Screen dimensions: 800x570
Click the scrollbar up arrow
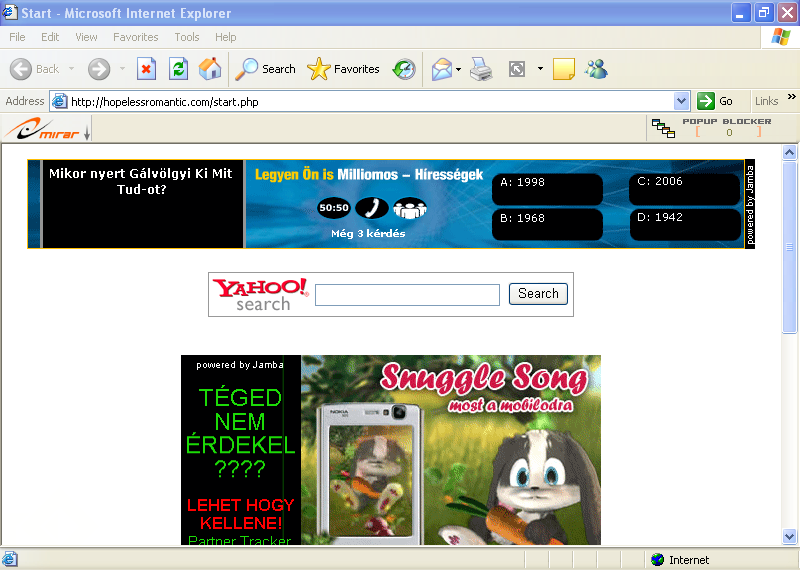tap(789, 153)
